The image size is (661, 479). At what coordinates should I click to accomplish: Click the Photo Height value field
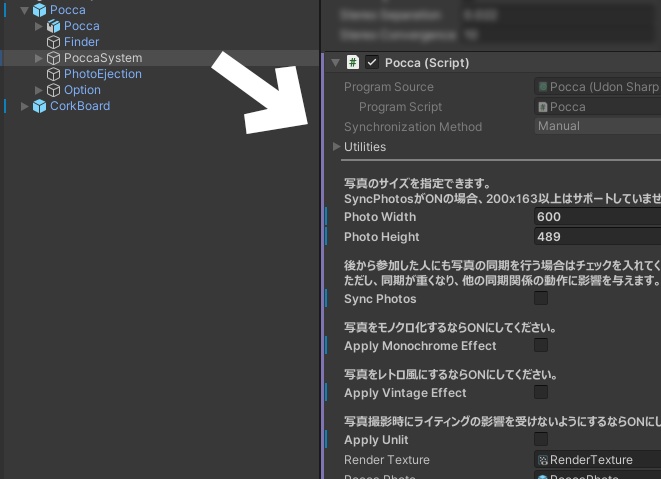(597, 237)
